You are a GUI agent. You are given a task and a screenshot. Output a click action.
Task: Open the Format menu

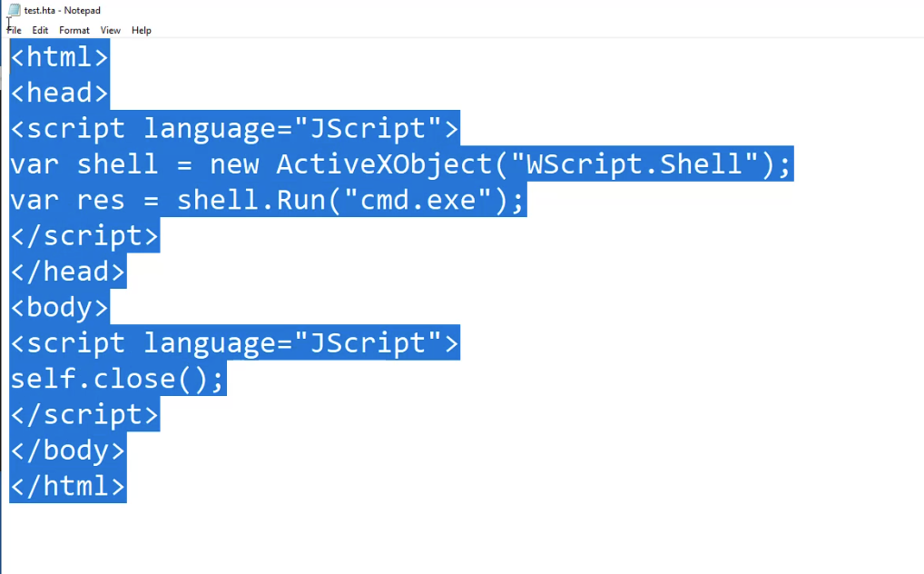pyautogui.click(x=74, y=30)
